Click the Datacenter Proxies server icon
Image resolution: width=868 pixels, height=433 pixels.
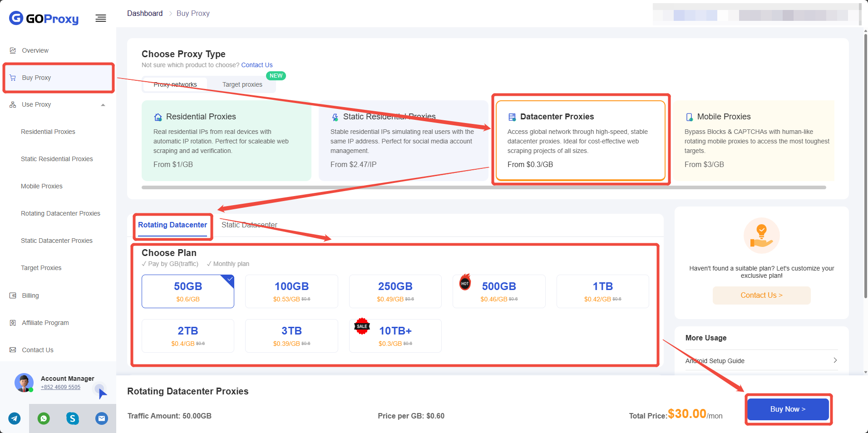(512, 117)
